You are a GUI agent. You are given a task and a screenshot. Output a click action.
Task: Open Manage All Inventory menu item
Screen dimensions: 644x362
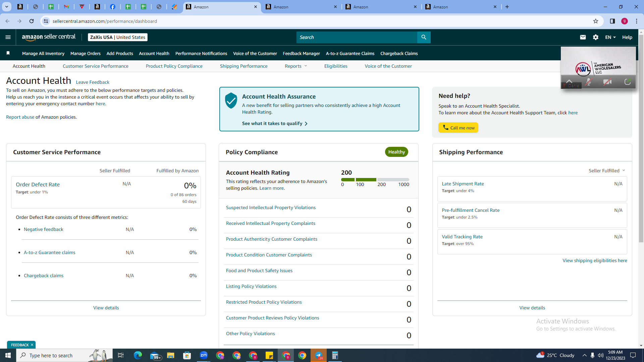(x=43, y=53)
